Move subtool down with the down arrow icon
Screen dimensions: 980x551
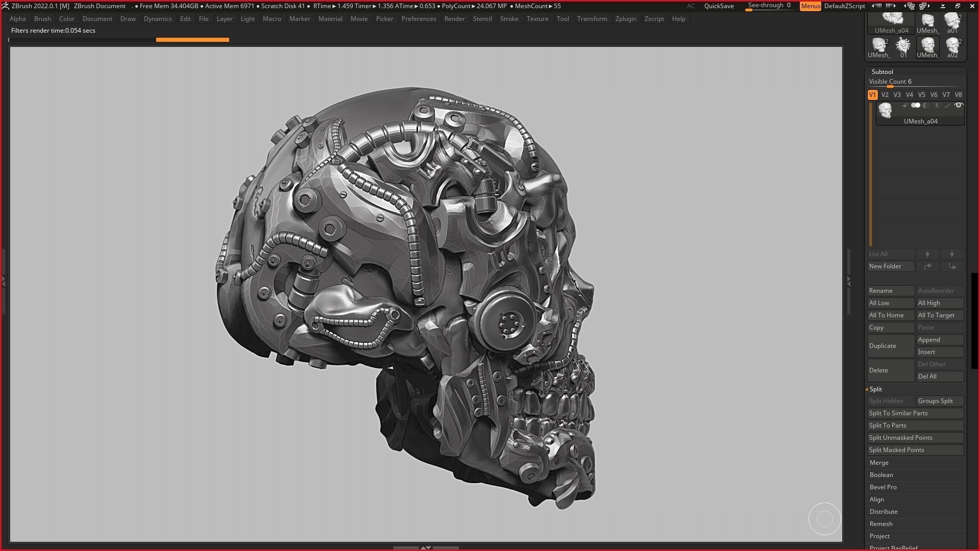[952, 254]
